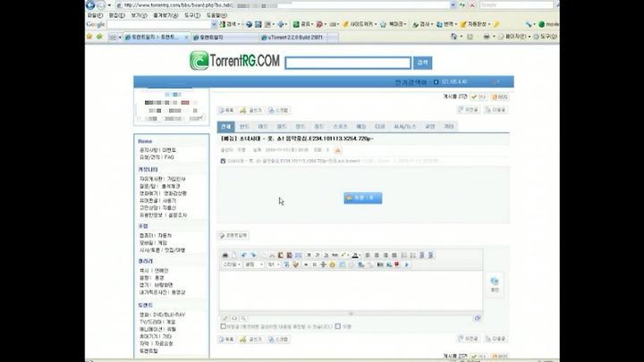
Task: Click the browser back arrow button
Action: coord(90,5)
